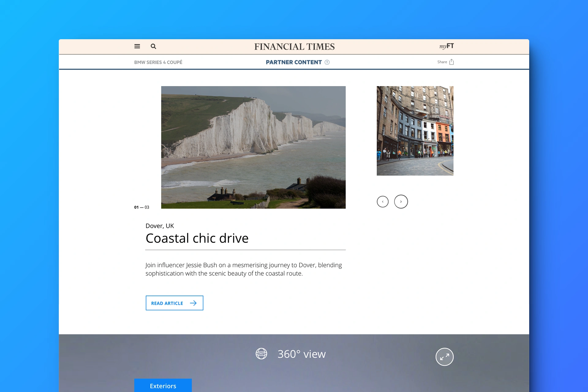Screen dimensions: 588x392
Task: Click the help icon beside Partner Content
Action: point(327,62)
